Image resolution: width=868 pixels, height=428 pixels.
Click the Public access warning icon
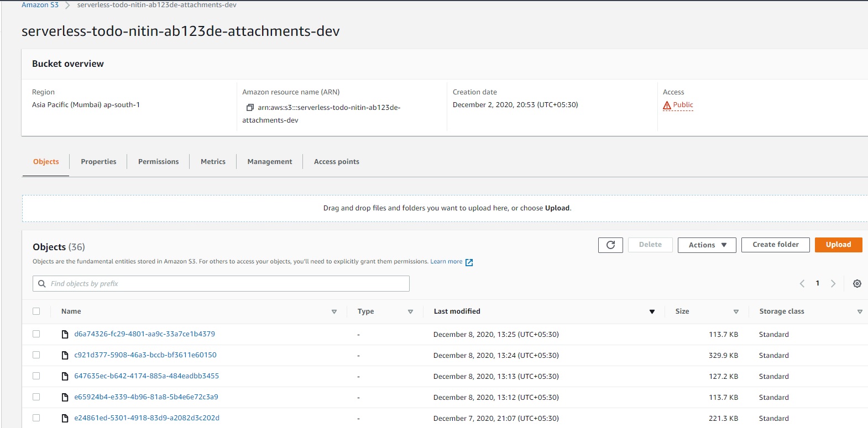click(x=667, y=105)
